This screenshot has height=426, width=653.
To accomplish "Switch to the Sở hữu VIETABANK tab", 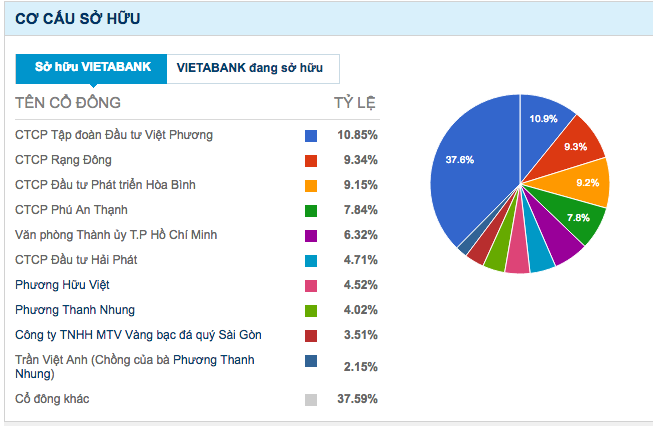I will pos(92,68).
